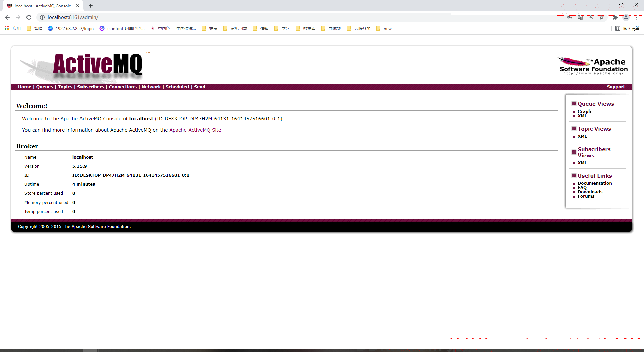Viewport: 644px width, 352px height.
Task: Select the localhost ActiveMQ Console tab
Action: (x=43, y=6)
